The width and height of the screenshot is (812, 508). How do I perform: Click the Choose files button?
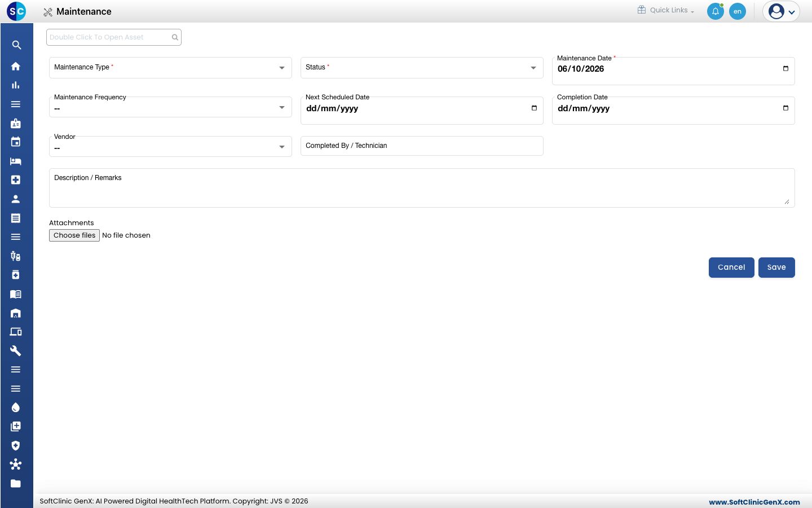click(x=74, y=235)
